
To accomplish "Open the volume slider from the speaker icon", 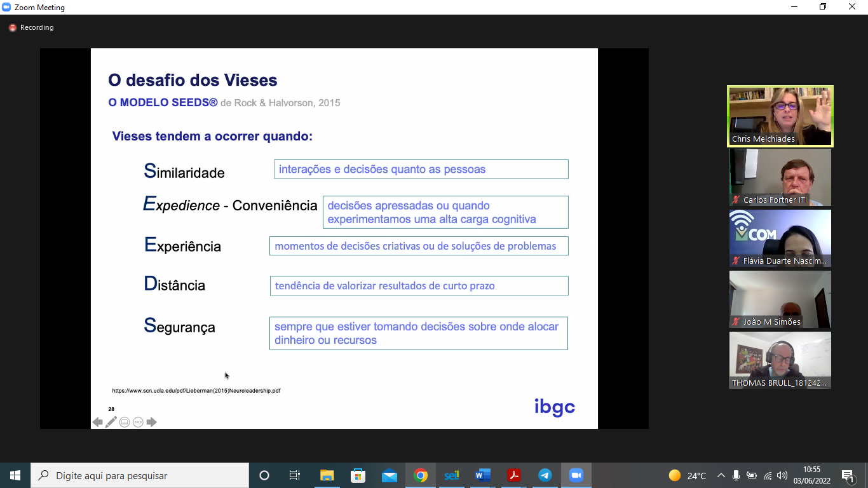I will 781,475.
